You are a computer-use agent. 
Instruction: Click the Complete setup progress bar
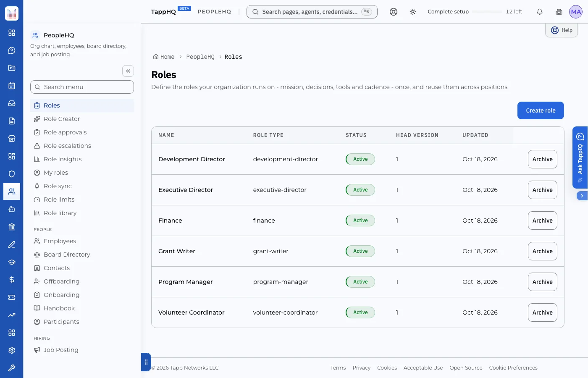487,12
